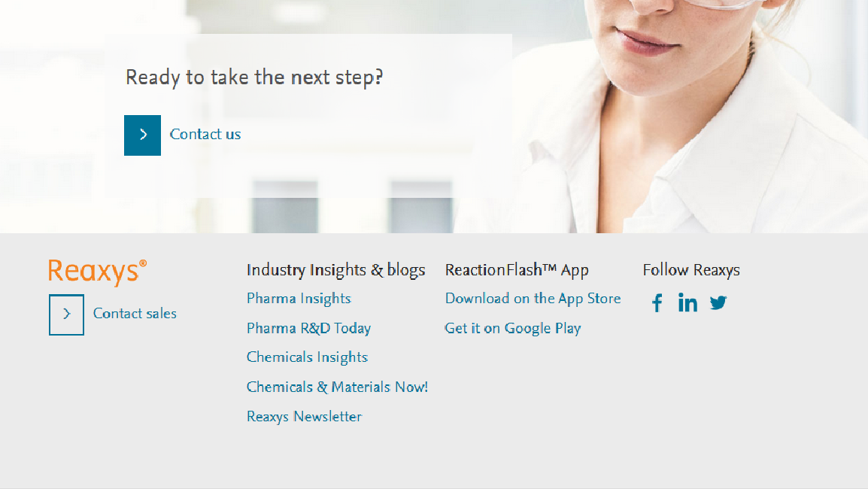This screenshot has height=489, width=868.
Task: Select Get it on Google Play
Action: [513, 329]
